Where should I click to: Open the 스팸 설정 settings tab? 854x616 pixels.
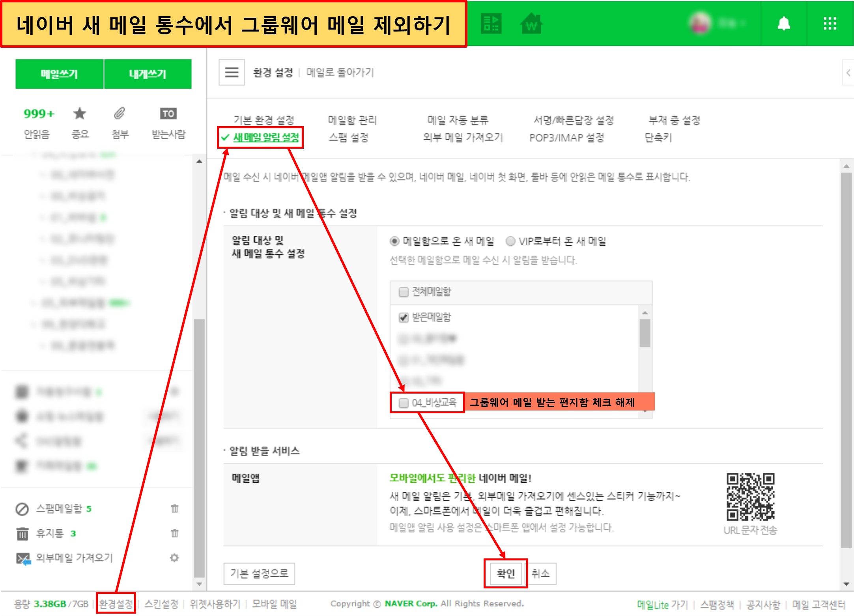pos(348,138)
